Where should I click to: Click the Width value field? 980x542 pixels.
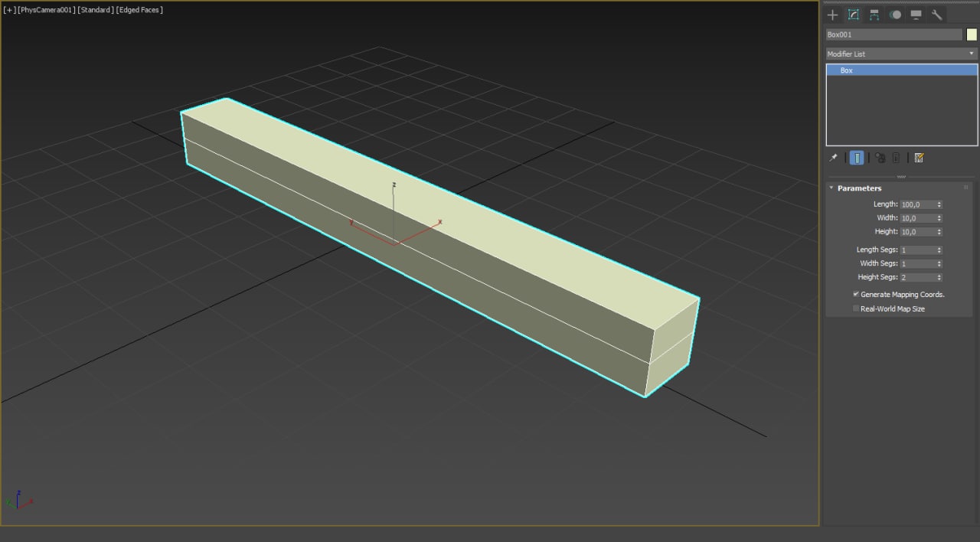pyautogui.click(x=917, y=218)
